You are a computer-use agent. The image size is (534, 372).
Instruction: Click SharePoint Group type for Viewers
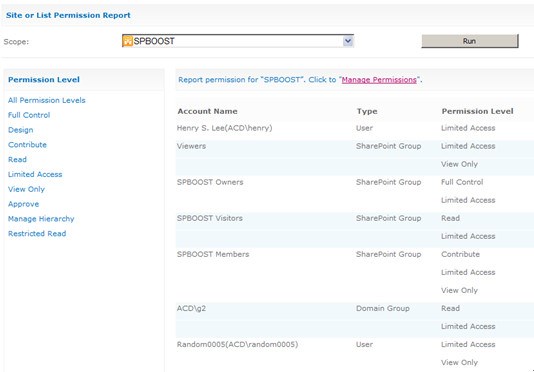(x=388, y=146)
